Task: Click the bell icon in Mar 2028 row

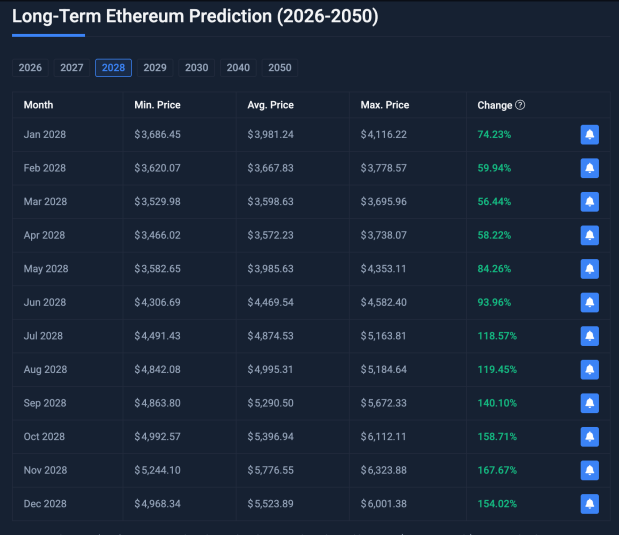Action: point(589,201)
